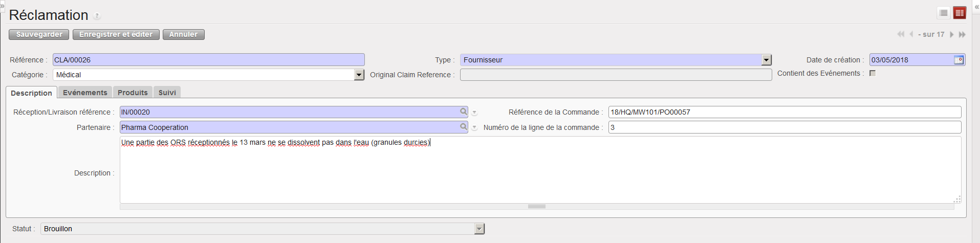980x243 pixels.
Task: Open round arrow menu next to Partenaire field
Action: [474, 128]
